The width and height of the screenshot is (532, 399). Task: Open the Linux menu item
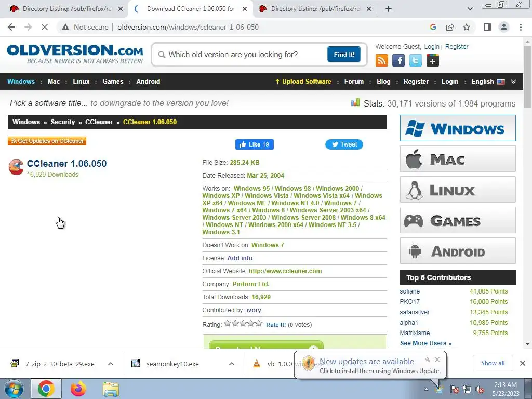pyautogui.click(x=81, y=82)
